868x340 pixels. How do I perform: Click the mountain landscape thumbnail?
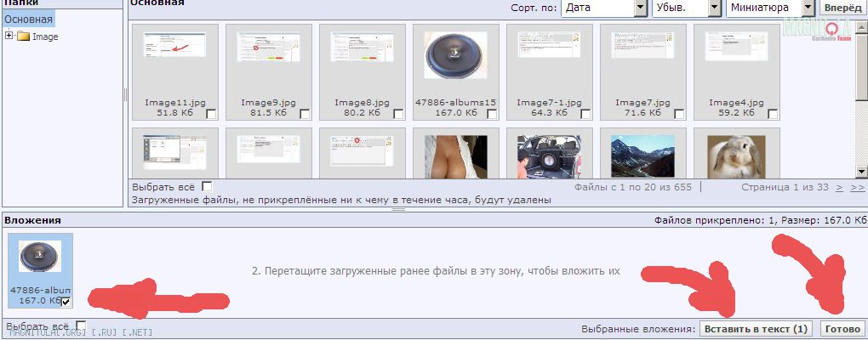642,156
